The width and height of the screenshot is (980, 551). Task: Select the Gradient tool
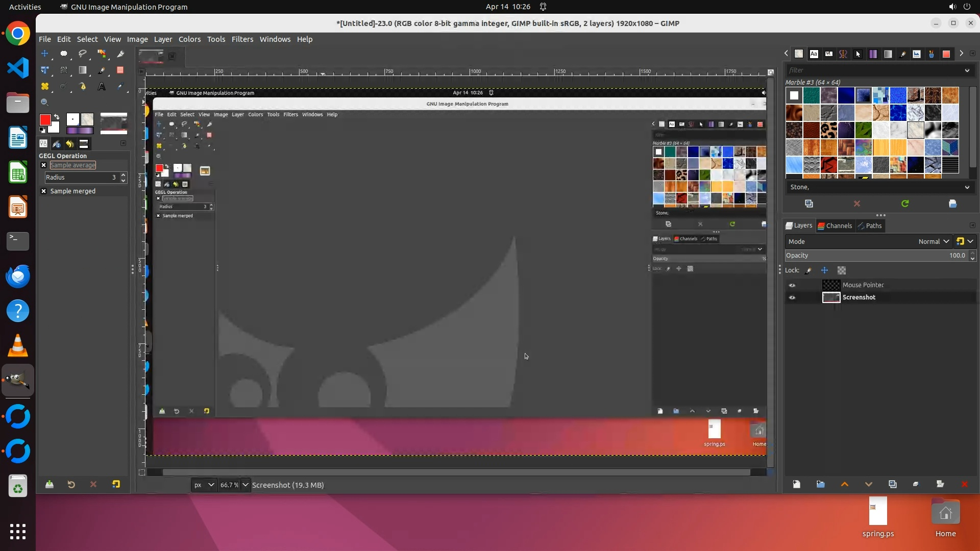[x=83, y=70]
